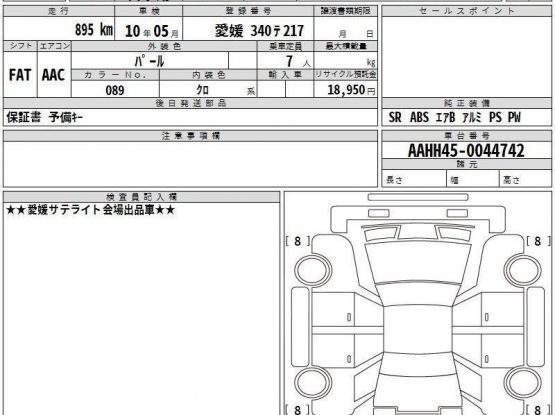The width and height of the screenshot is (555, 415).
Task: Click the rear-right wheel in car diagram
Action: 523,382
